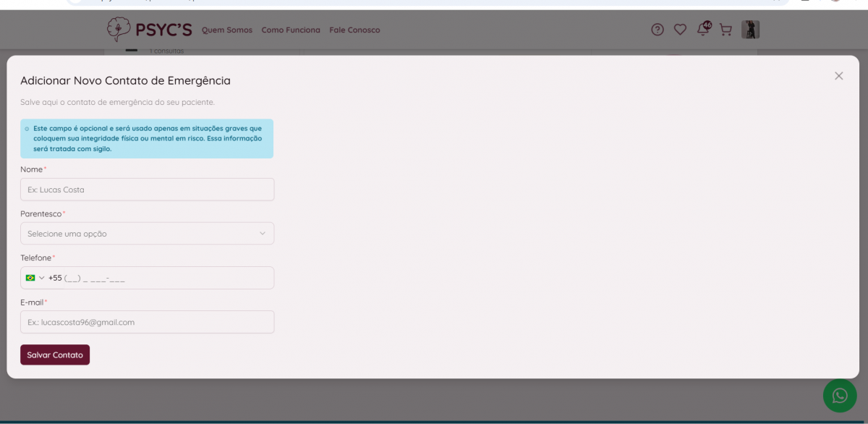Open the shopping cart icon

point(726,30)
